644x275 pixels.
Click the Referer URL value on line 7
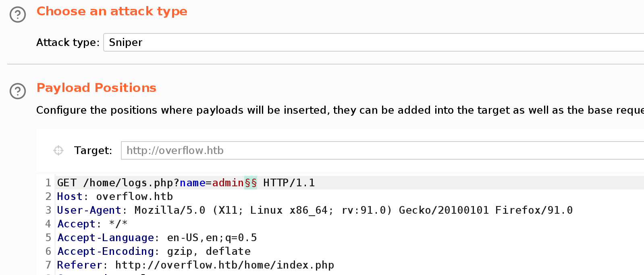[224, 265]
